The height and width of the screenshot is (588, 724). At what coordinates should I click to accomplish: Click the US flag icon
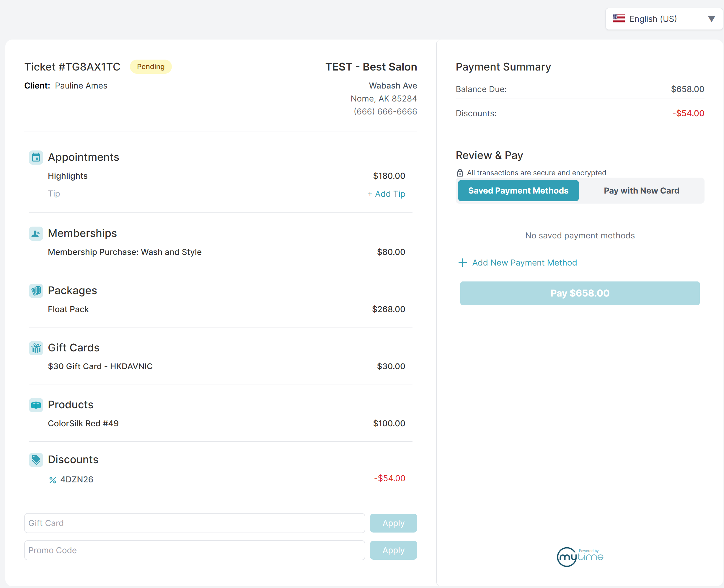(x=619, y=19)
